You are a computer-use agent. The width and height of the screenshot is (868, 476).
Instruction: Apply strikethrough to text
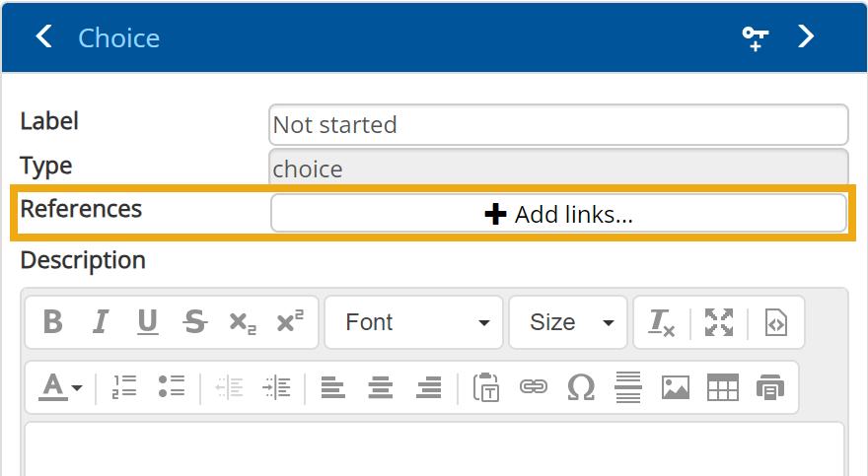pyautogui.click(x=195, y=322)
